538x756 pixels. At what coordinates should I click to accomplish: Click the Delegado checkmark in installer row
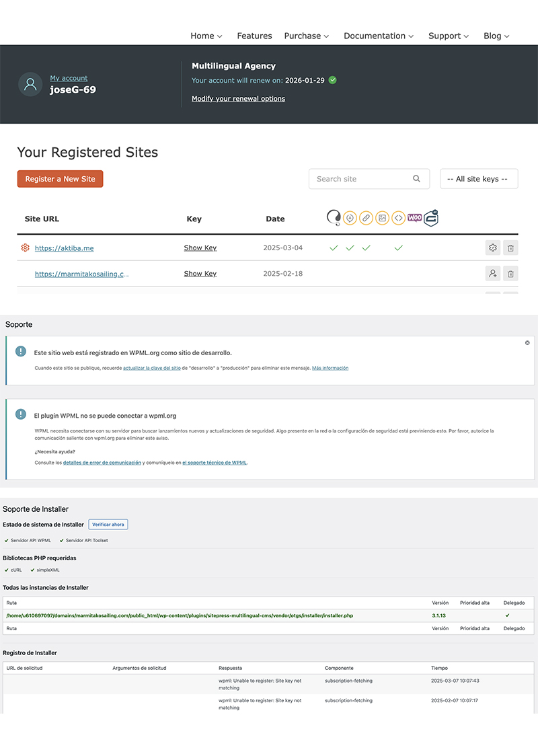[507, 615]
